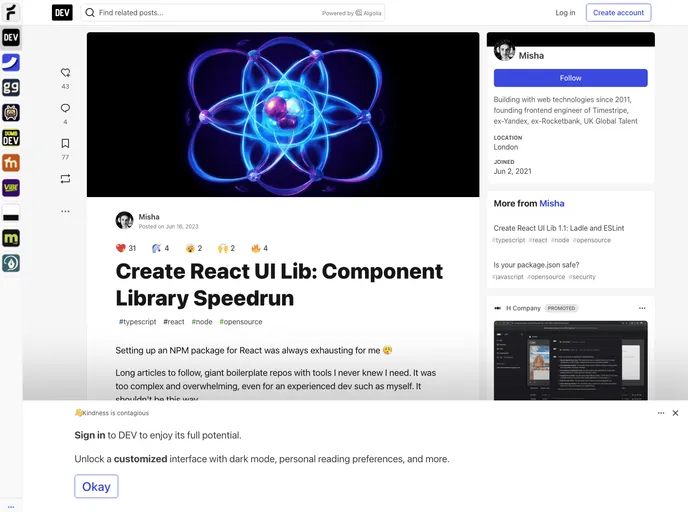Click 'Misha' link in More from heading

pos(552,203)
